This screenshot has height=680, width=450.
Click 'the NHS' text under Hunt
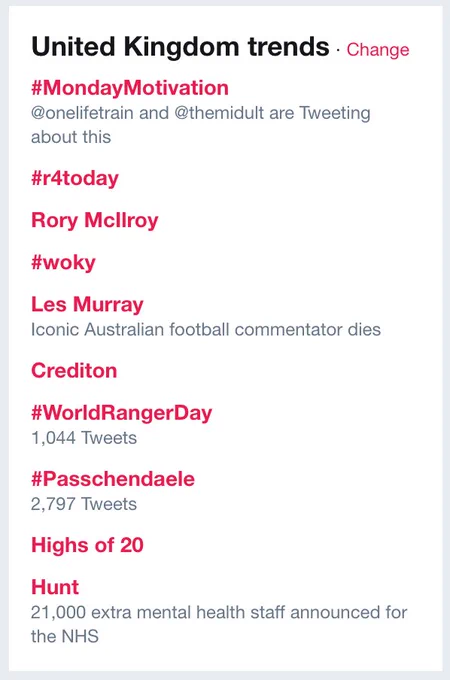click(65, 637)
